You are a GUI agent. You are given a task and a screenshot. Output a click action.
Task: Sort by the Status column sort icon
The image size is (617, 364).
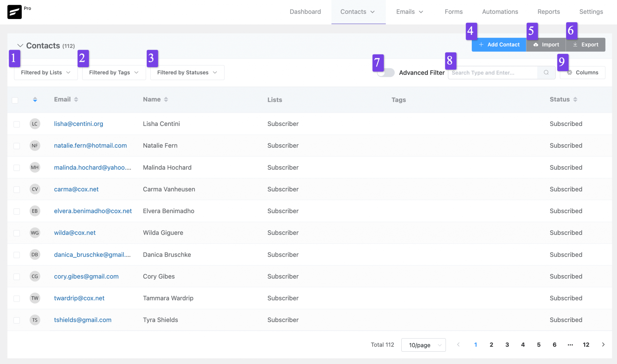[x=575, y=99]
